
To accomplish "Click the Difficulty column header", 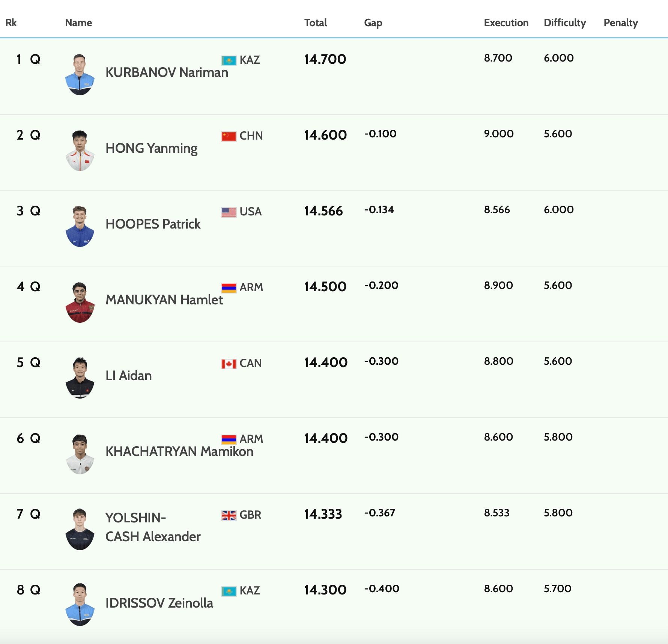I will [564, 23].
